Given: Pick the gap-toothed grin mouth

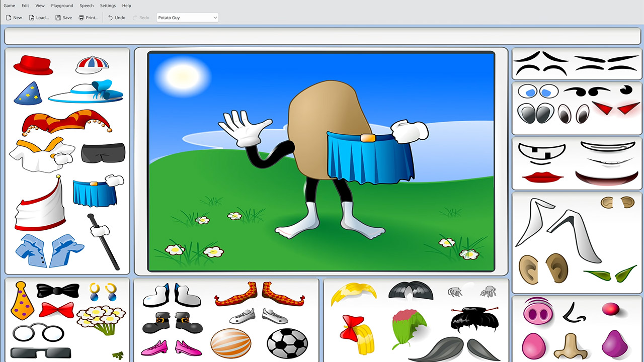Looking at the screenshot, I should (x=542, y=153).
